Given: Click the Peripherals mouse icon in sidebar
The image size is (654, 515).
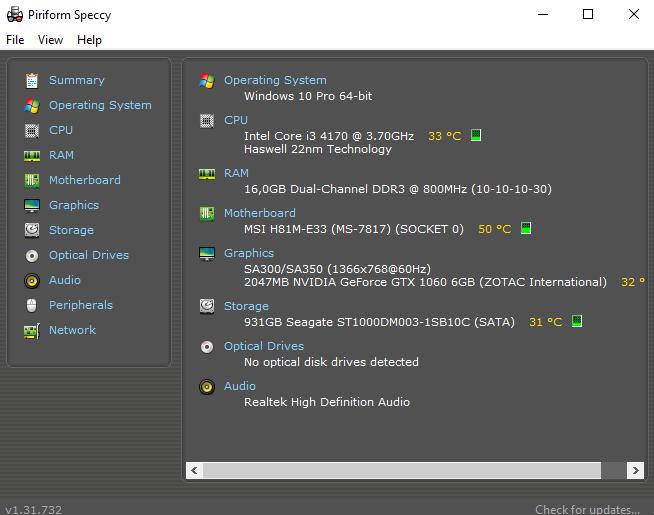Looking at the screenshot, I should (32, 306).
